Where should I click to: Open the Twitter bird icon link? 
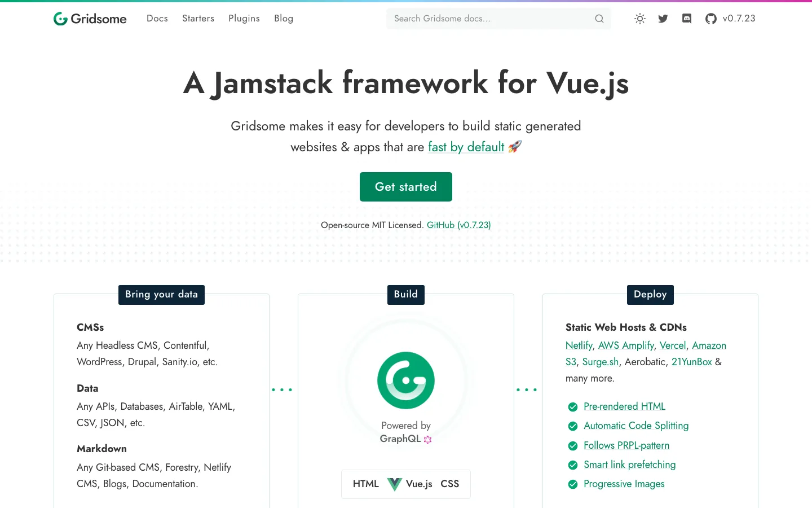663,19
